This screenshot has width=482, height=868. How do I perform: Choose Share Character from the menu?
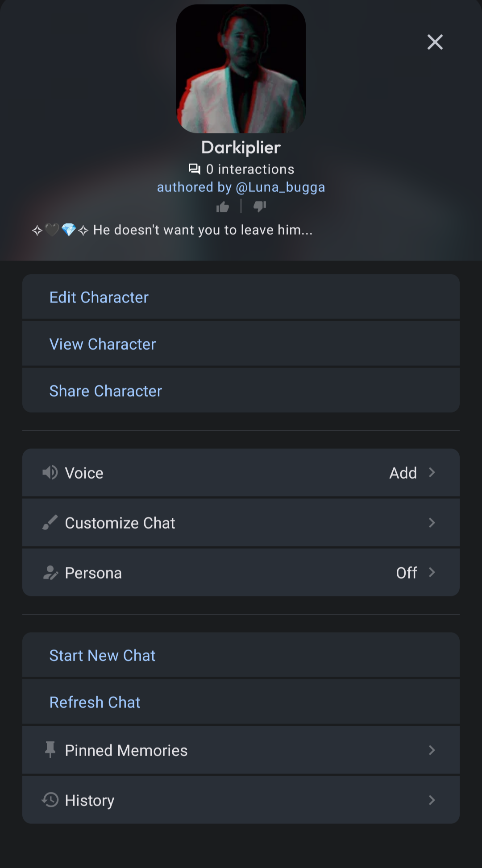[x=105, y=391]
